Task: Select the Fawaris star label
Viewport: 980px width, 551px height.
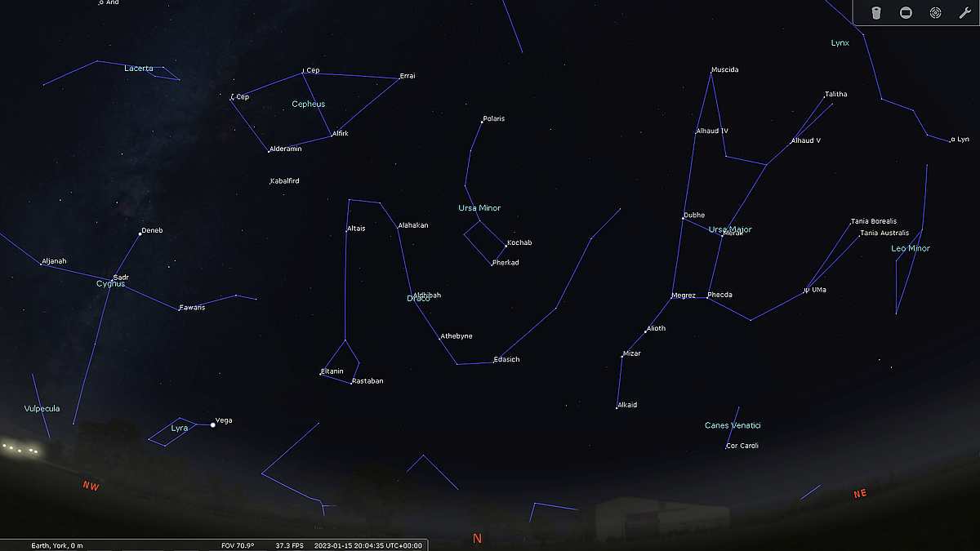Action: (193, 308)
